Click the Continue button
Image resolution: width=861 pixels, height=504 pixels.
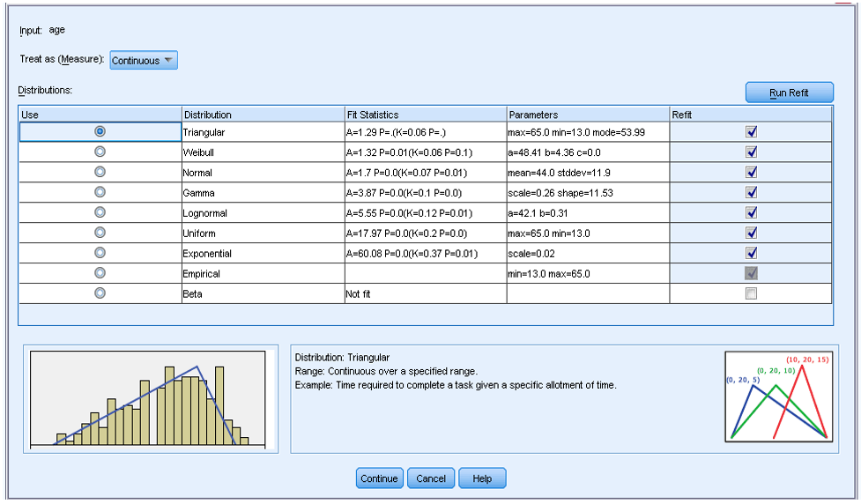point(380,478)
